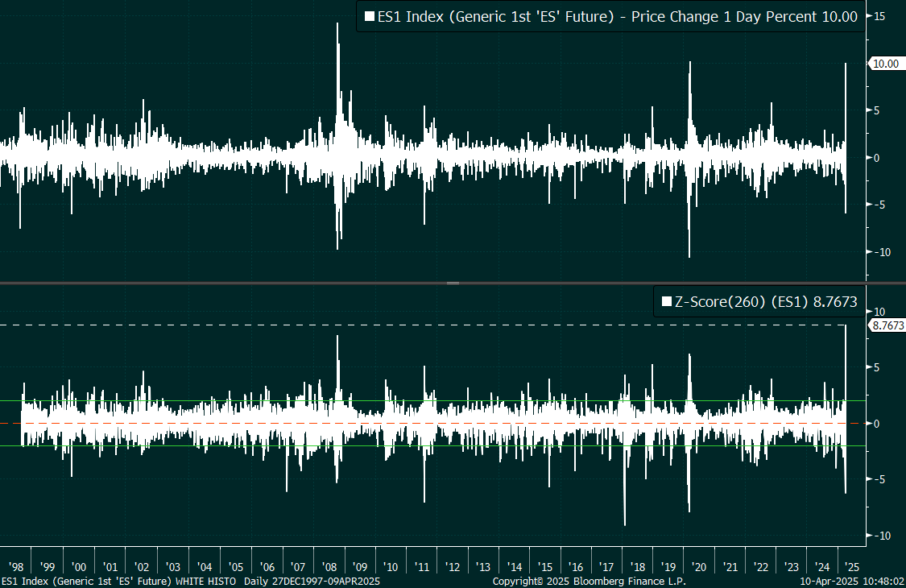
Task: Click the '19 year label on x-axis
Action: 668,567
